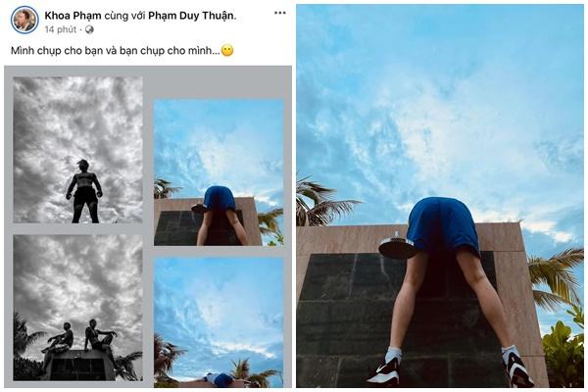The image size is (588, 392).
Task: Click the round dumbbell plate in large photo
Action: tap(398, 249)
